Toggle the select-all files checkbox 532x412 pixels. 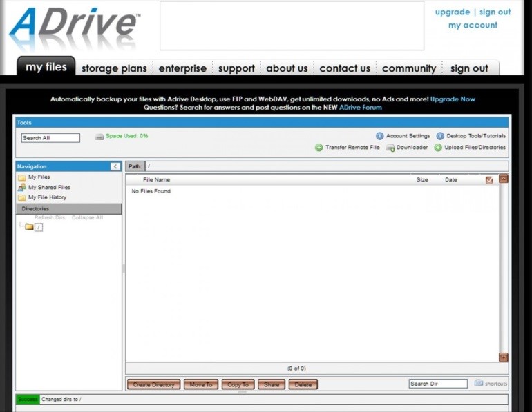tap(489, 179)
